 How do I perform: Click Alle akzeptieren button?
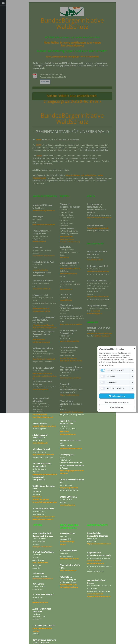point(117,396)
